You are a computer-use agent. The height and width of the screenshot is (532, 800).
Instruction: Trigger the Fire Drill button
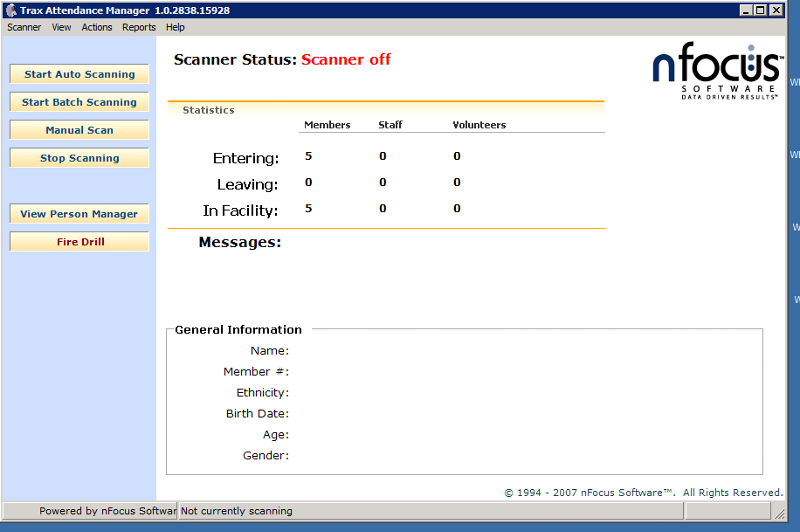click(80, 242)
